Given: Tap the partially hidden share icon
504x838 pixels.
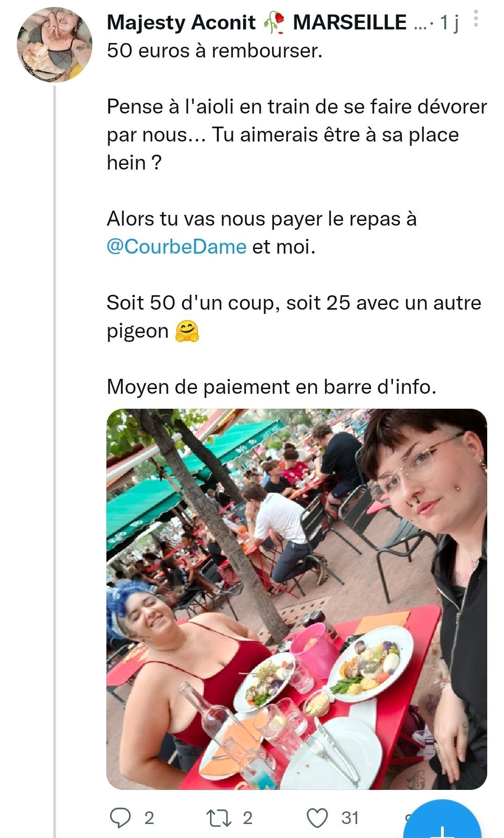Looking at the screenshot, I should [407, 818].
